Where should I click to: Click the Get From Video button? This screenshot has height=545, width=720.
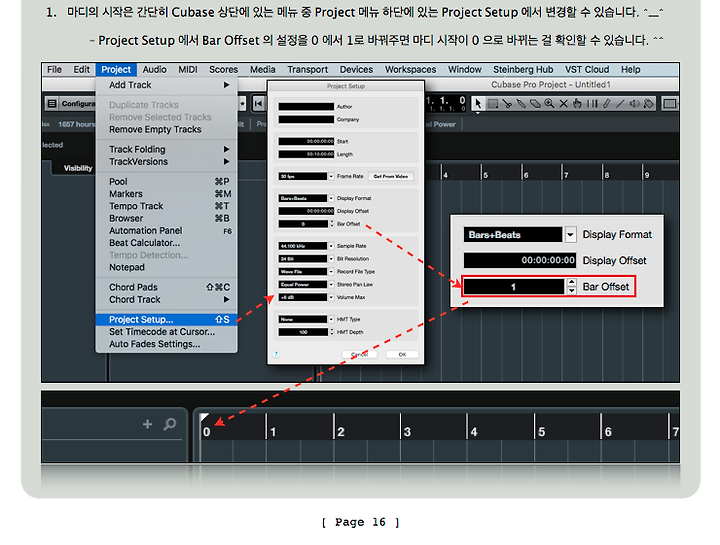point(391,176)
